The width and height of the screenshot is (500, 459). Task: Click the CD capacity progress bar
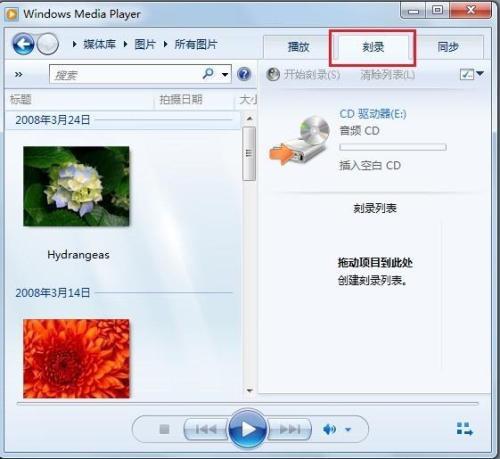393,147
